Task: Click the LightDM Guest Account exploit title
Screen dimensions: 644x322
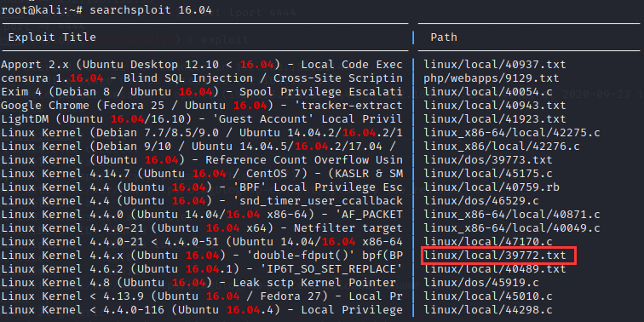Action: coord(202,118)
